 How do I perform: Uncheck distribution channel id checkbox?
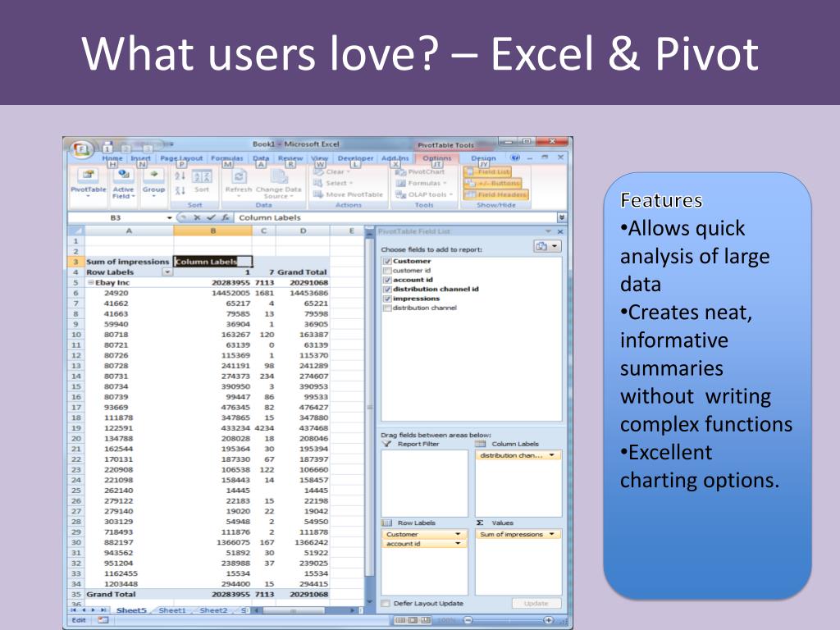(x=387, y=290)
